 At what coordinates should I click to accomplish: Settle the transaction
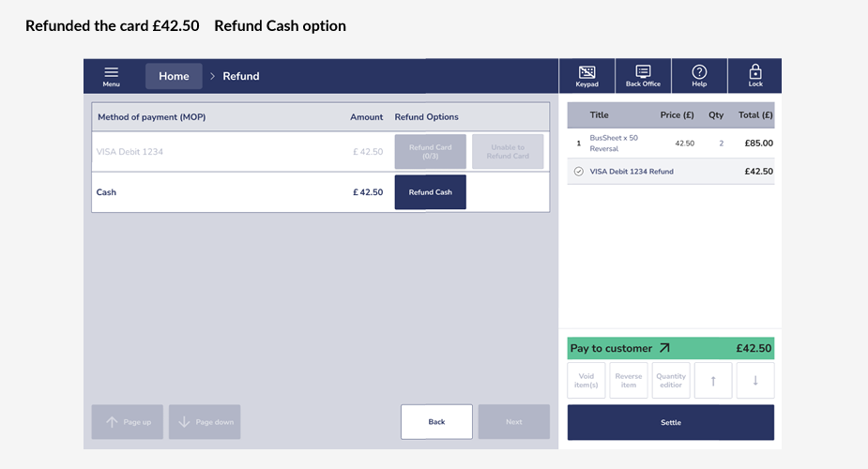(x=670, y=422)
